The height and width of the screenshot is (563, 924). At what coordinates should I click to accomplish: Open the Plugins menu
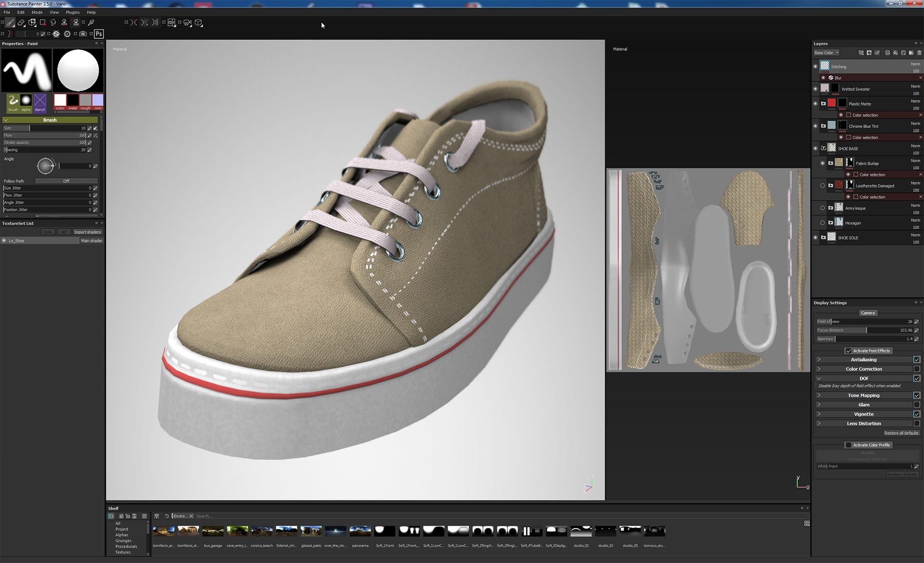click(73, 12)
